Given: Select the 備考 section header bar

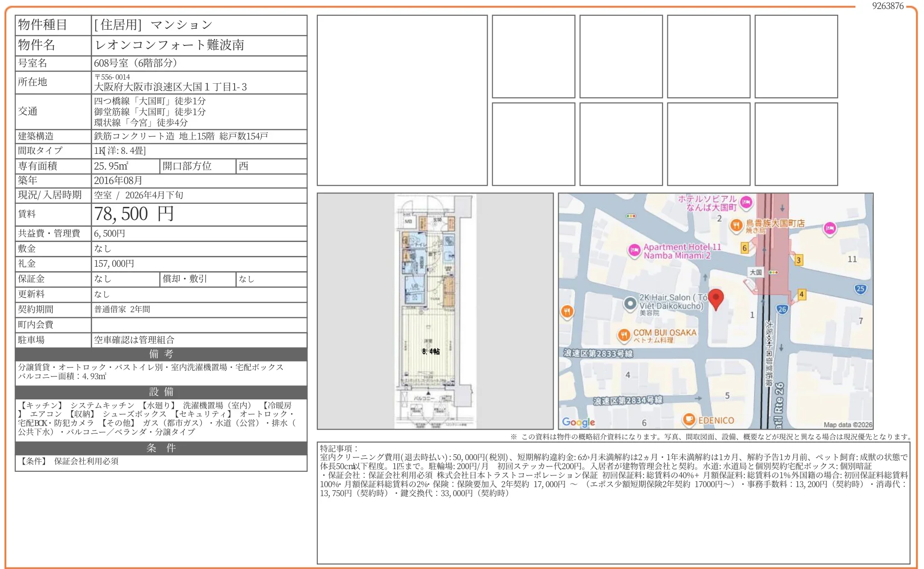Looking at the screenshot, I should (161, 354).
